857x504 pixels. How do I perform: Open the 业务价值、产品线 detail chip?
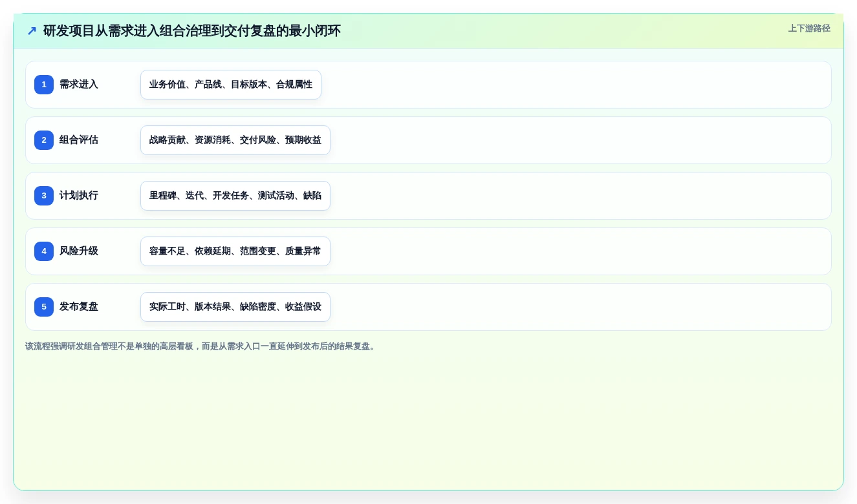click(231, 85)
